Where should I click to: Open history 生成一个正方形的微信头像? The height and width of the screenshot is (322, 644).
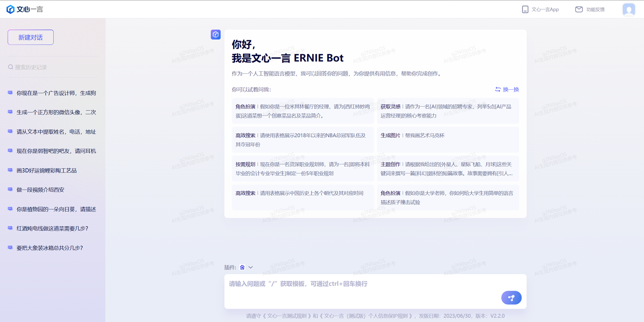pos(56,112)
